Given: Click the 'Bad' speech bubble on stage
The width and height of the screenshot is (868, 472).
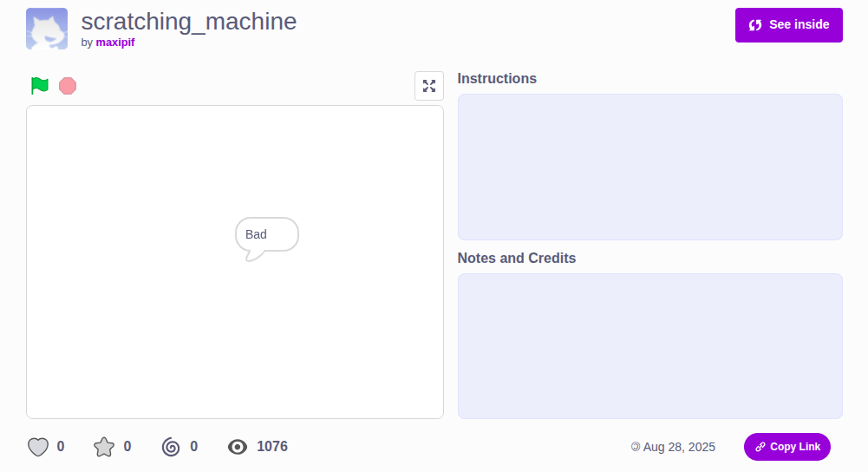Looking at the screenshot, I should tap(266, 234).
